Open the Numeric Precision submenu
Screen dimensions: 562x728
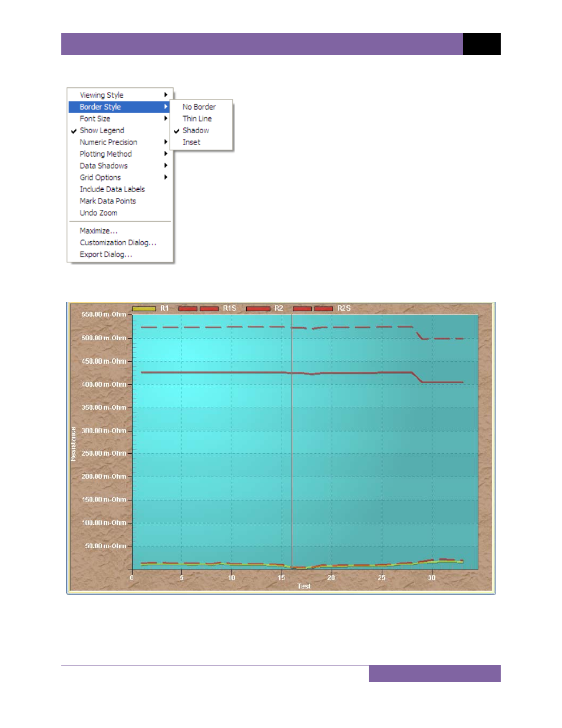click(x=120, y=142)
